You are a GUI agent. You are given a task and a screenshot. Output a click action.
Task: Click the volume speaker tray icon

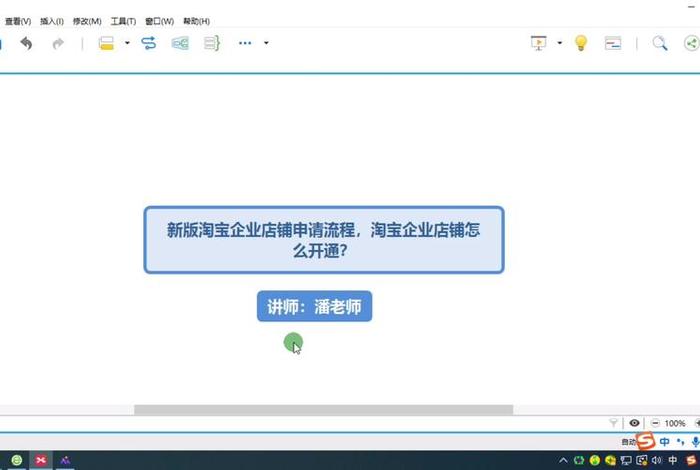coord(656,460)
